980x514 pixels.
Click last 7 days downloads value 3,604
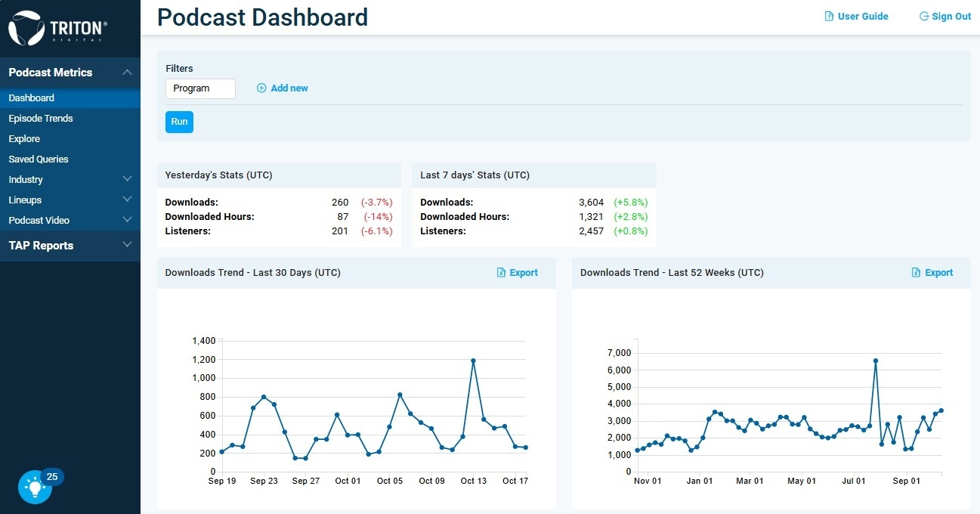point(591,202)
